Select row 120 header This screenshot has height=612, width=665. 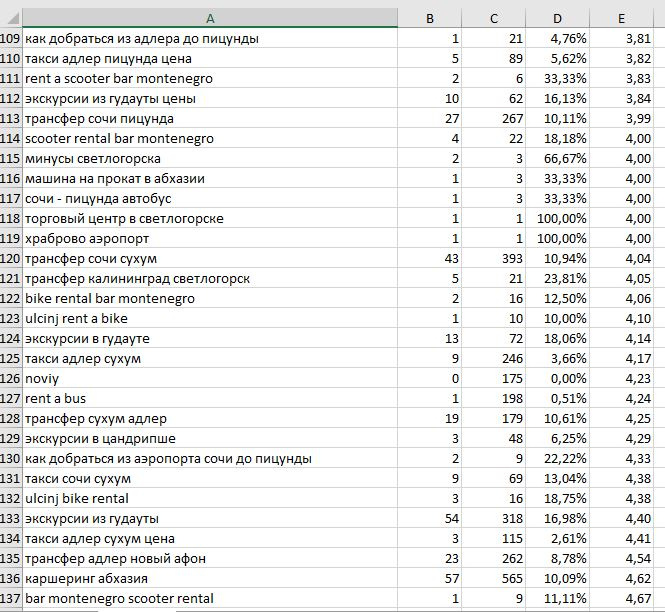[11, 258]
